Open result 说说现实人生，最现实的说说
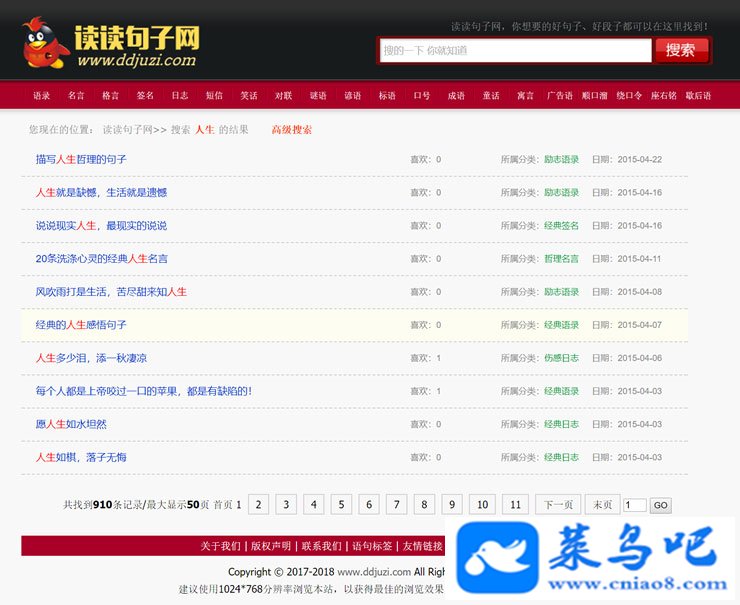Image resolution: width=740 pixels, height=605 pixels. [101, 226]
